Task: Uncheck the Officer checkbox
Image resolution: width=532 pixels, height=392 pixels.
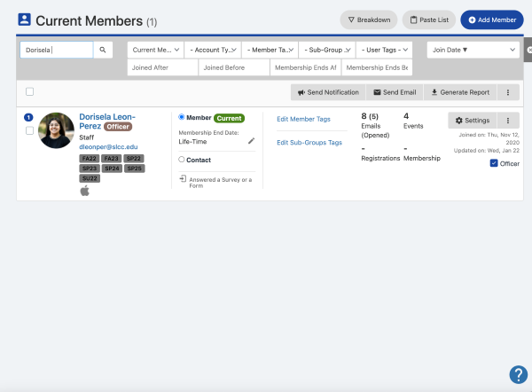Action: coord(494,163)
